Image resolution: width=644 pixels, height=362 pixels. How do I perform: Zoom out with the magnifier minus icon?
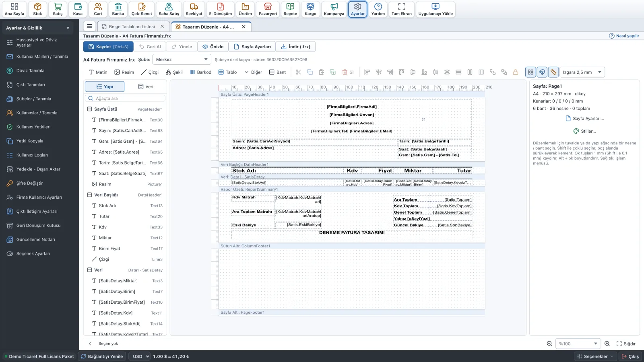[549, 343]
